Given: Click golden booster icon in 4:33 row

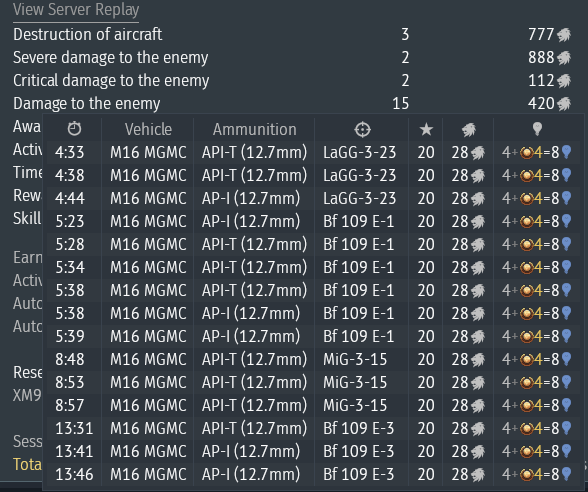Looking at the screenshot, I should click(527, 153).
